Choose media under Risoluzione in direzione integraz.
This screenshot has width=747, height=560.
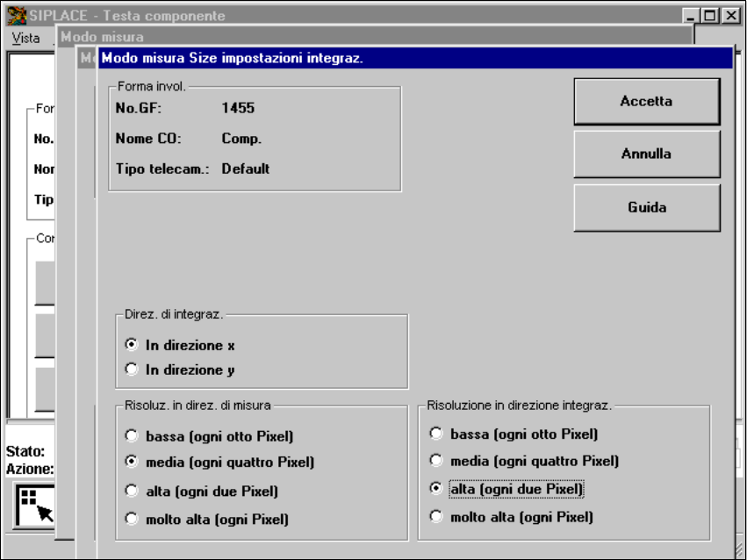(436, 461)
